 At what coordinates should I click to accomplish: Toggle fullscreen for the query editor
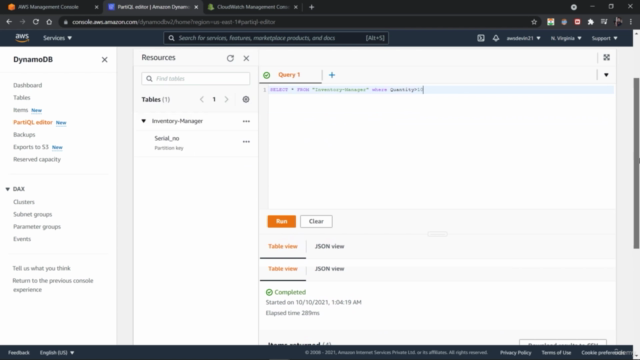click(607, 58)
